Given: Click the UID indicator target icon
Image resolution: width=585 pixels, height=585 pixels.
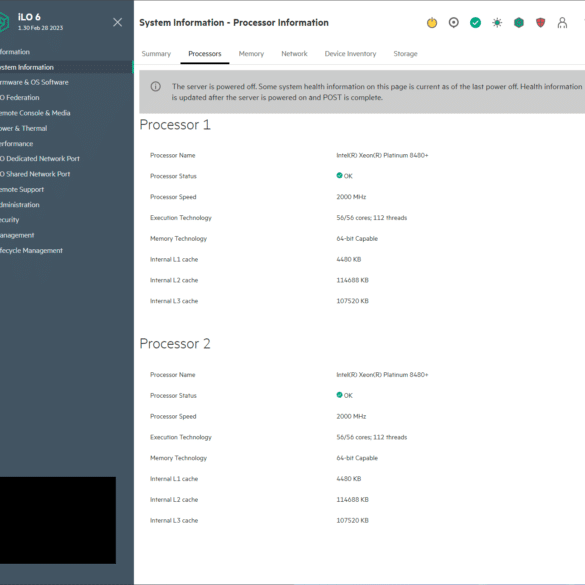Looking at the screenshot, I should [x=453, y=23].
